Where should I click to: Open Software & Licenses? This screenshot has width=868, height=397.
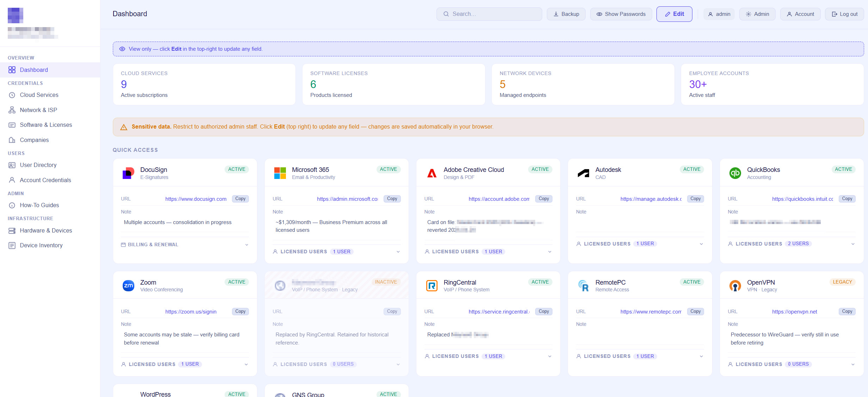point(50,125)
